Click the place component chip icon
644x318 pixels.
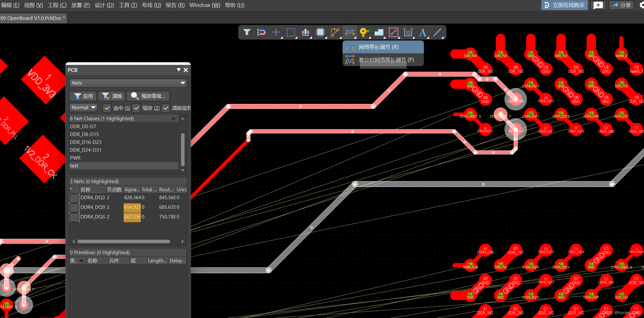coord(320,32)
